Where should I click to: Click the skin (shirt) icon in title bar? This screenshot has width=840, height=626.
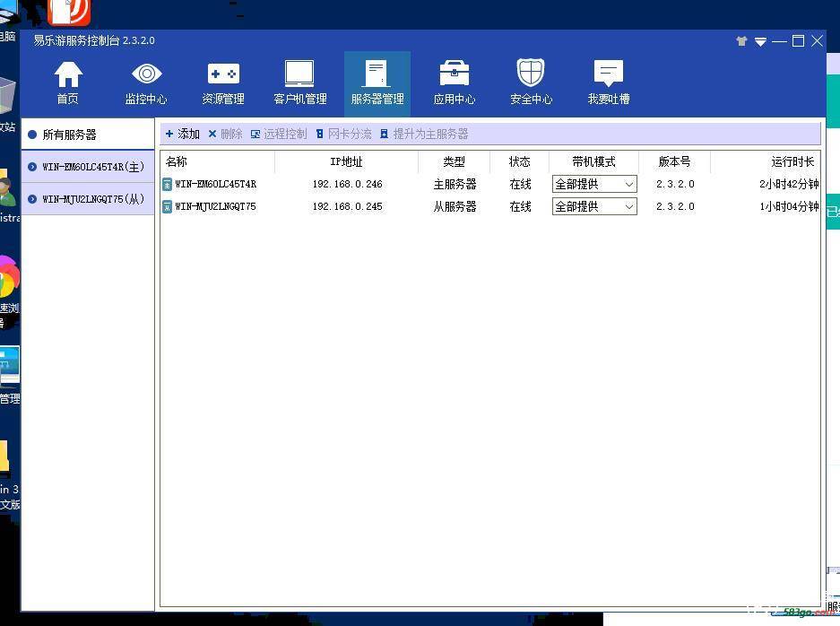pyautogui.click(x=741, y=41)
